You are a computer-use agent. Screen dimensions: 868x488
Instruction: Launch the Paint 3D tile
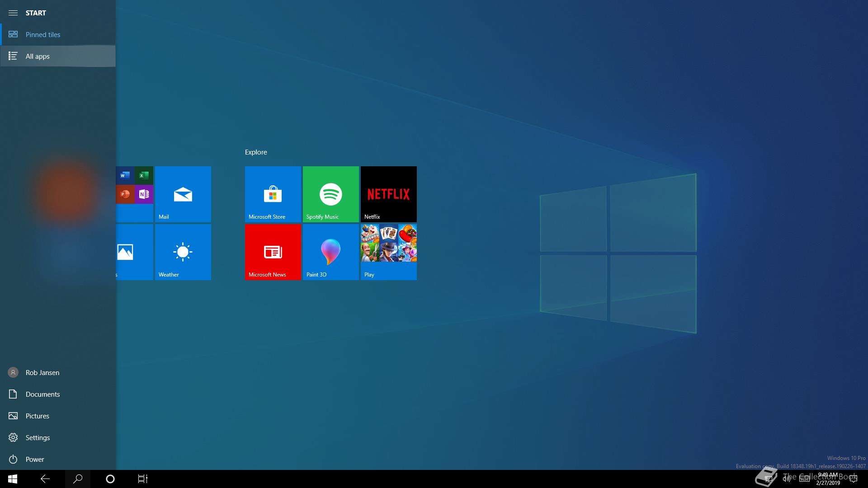click(331, 252)
